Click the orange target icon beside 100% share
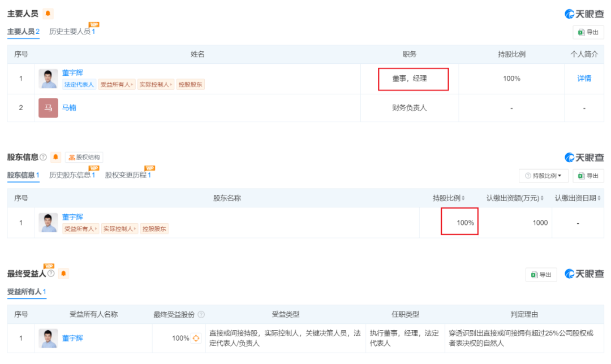 tap(196, 338)
